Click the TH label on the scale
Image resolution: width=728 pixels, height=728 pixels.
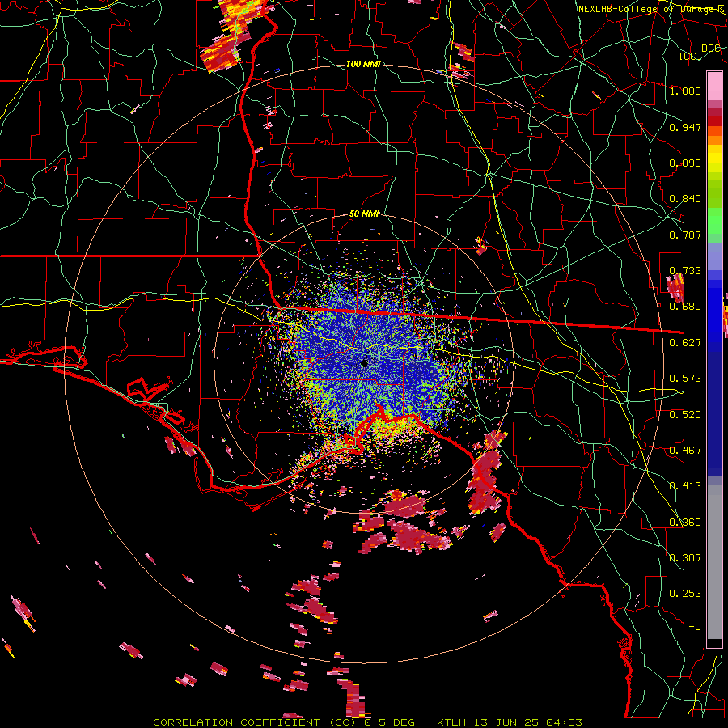[695, 630]
